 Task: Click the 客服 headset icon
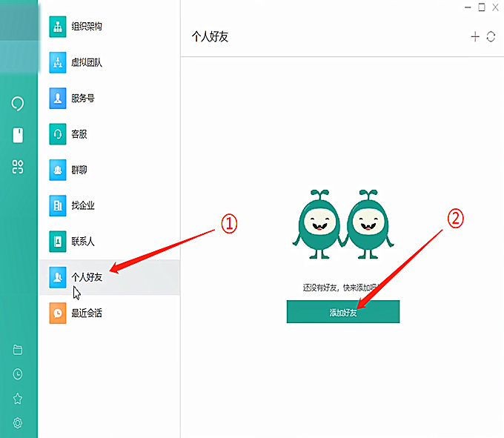pyautogui.click(x=58, y=134)
